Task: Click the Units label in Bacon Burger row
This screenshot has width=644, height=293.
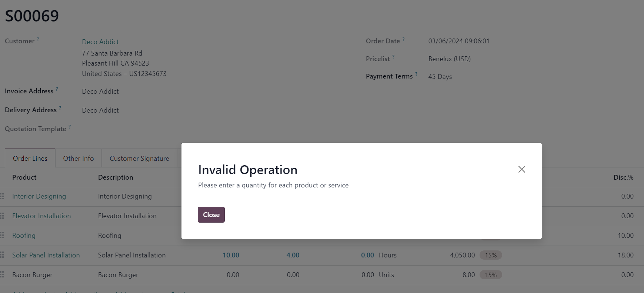Action: click(386, 275)
